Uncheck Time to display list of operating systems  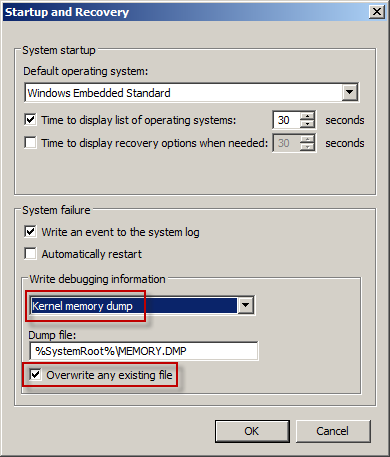pos(30,120)
